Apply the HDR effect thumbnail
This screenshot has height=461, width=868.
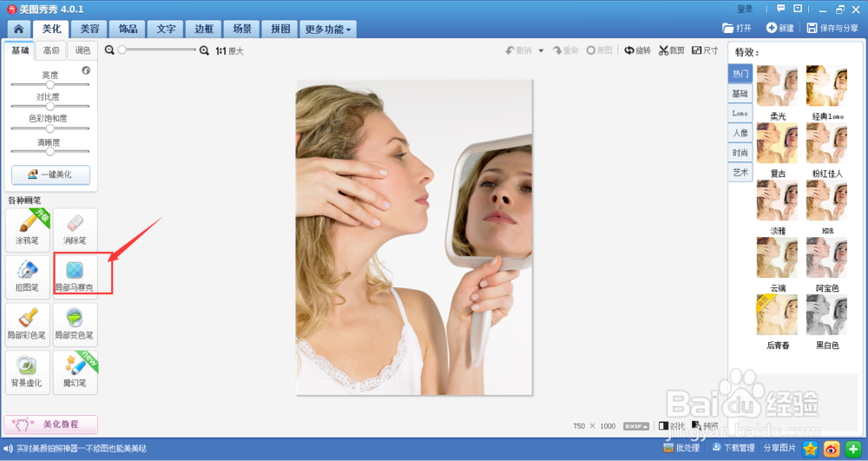pyautogui.click(x=827, y=201)
